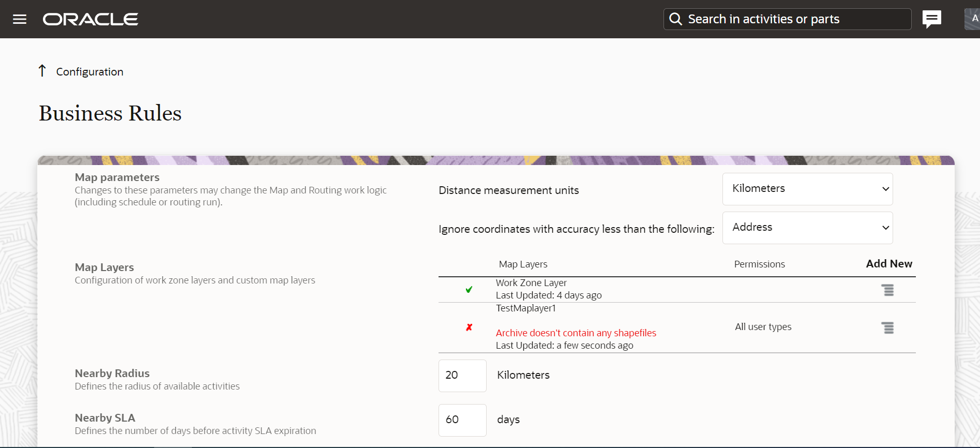Click the shapefile archive error message
This screenshot has width=980, height=448.
576,333
